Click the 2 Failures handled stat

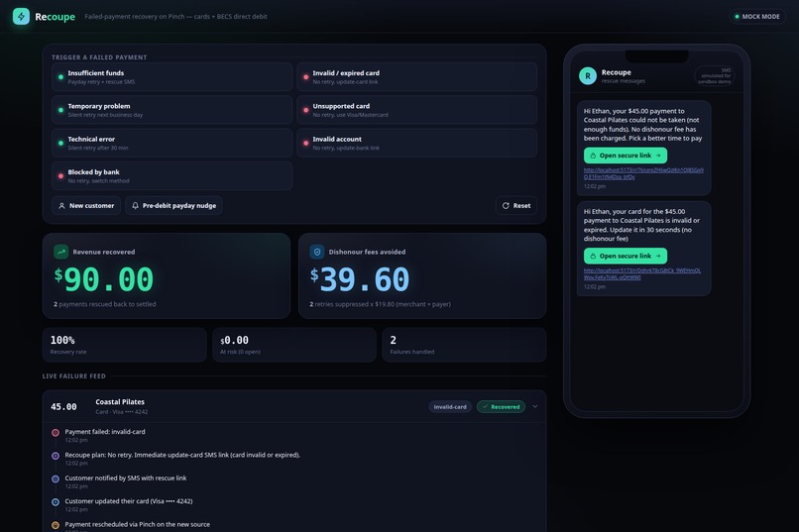(464, 345)
